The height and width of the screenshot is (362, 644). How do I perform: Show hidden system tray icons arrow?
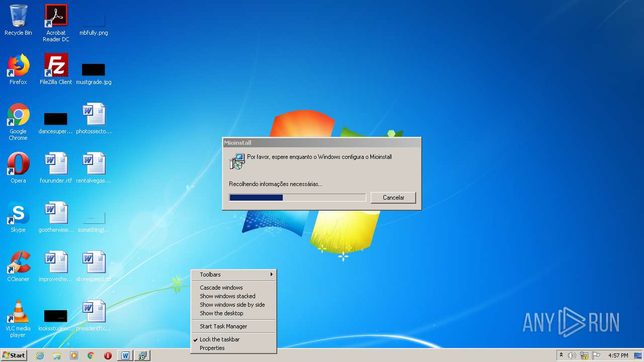click(x=561, y=355)
